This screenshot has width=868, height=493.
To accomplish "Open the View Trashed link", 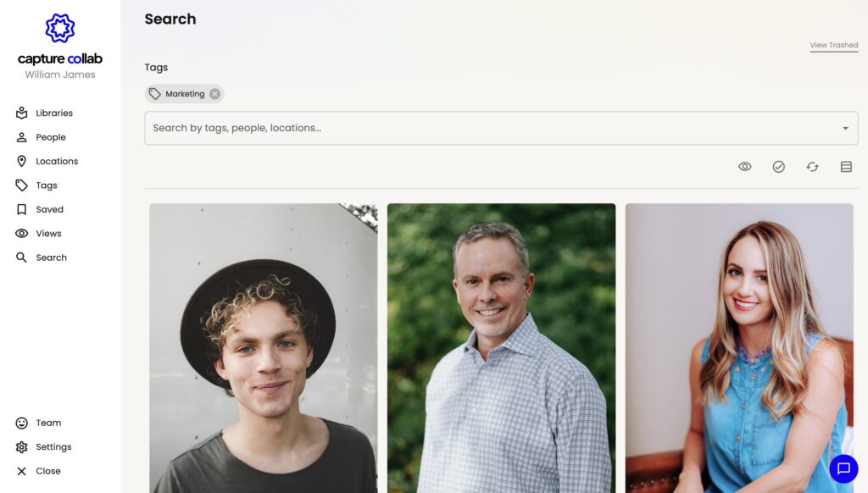I will coord(834,46).
